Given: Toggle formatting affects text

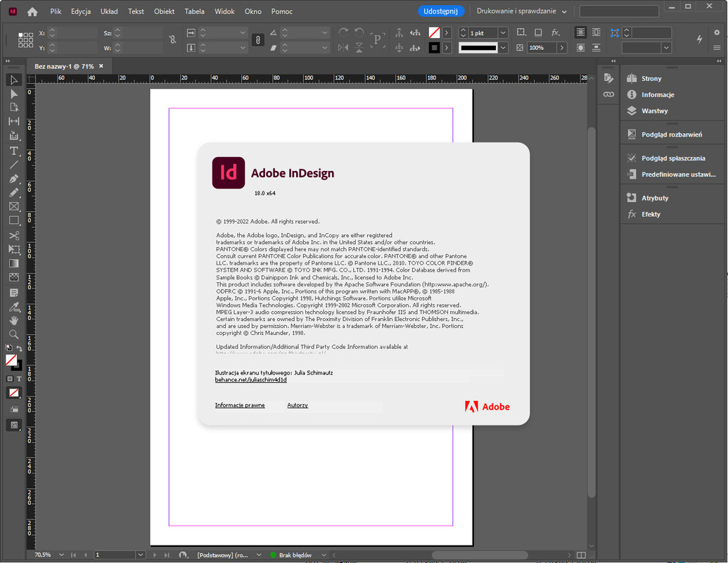Looking at the screenshot, I should pos(19,379).
